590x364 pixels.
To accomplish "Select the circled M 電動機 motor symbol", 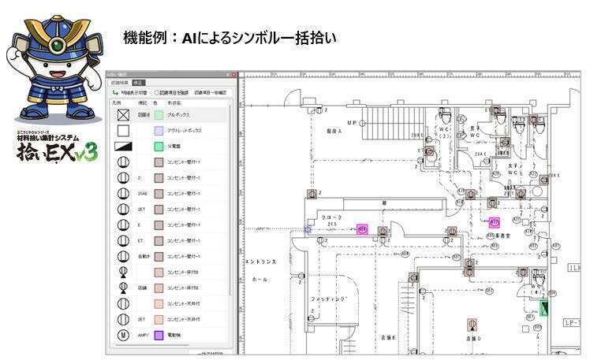I will 123,335.
